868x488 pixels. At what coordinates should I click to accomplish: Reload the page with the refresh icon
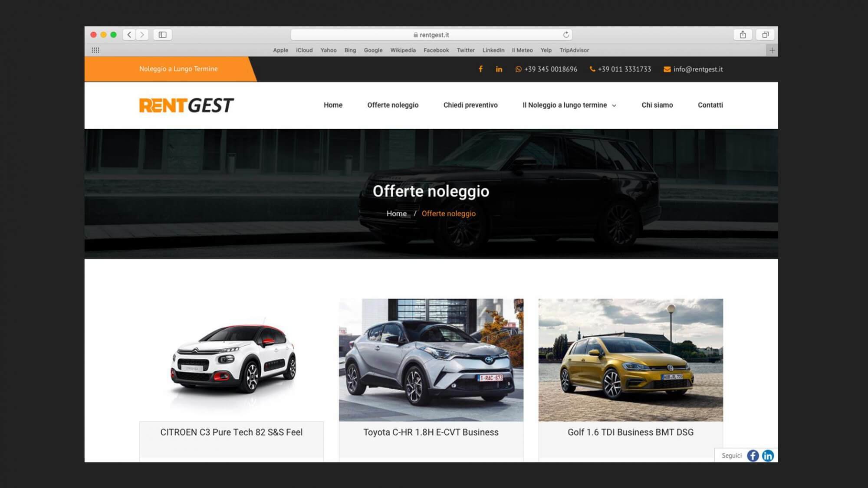click(566, 35)
